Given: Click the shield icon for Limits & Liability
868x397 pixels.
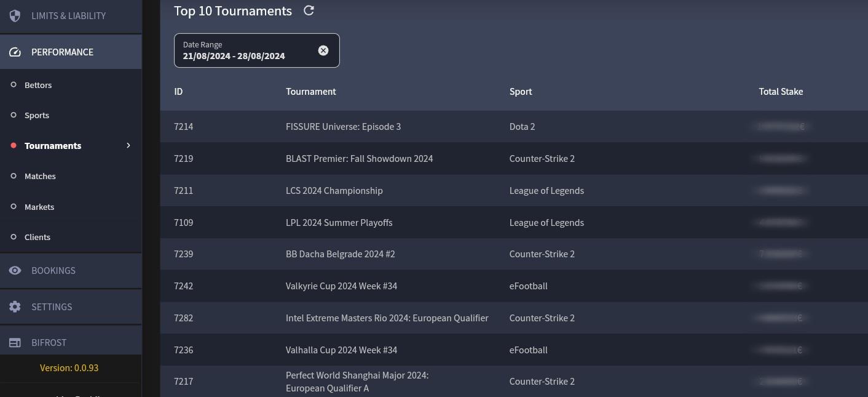Looking at the screenshot, I should [x=15, y=15].
